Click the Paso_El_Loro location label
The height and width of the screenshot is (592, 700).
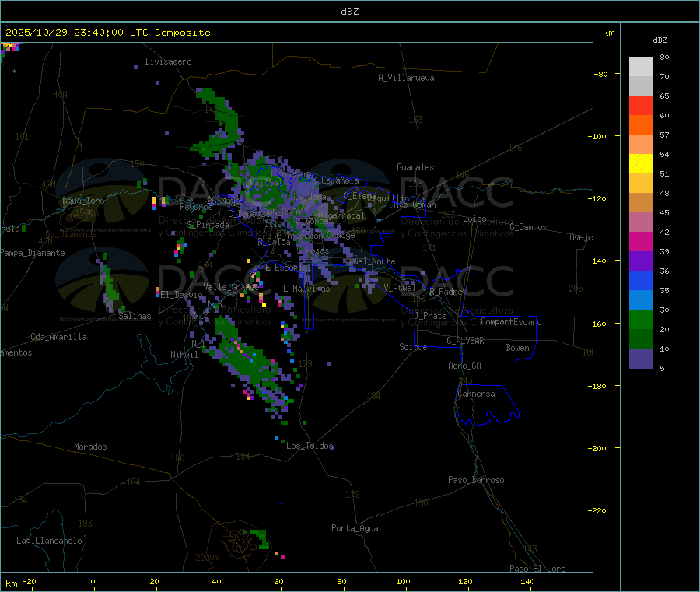click(x=538, y=569)
